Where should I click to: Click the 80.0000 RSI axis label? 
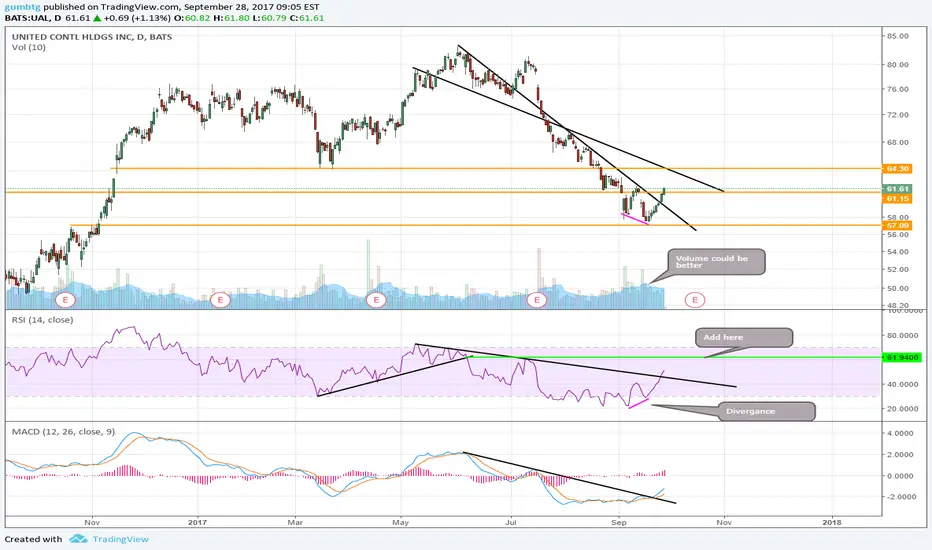pyautogui.click(x=902, y=335)
